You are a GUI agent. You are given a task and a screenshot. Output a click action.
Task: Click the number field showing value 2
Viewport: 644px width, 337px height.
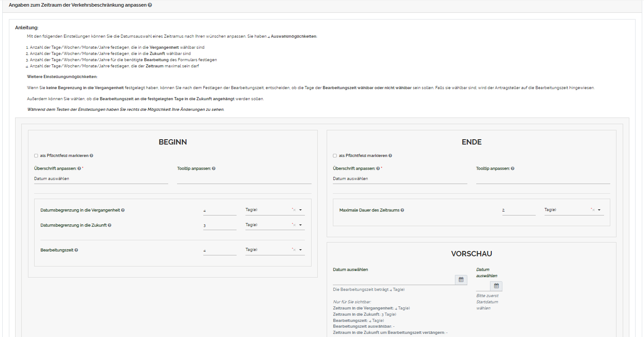[518, 209]
